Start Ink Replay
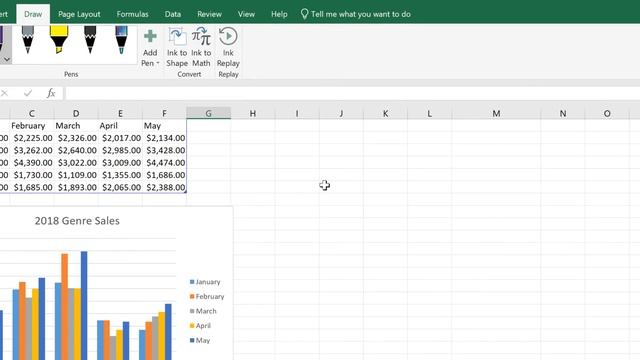Screen dimensions: 640x360 (228, 47)
